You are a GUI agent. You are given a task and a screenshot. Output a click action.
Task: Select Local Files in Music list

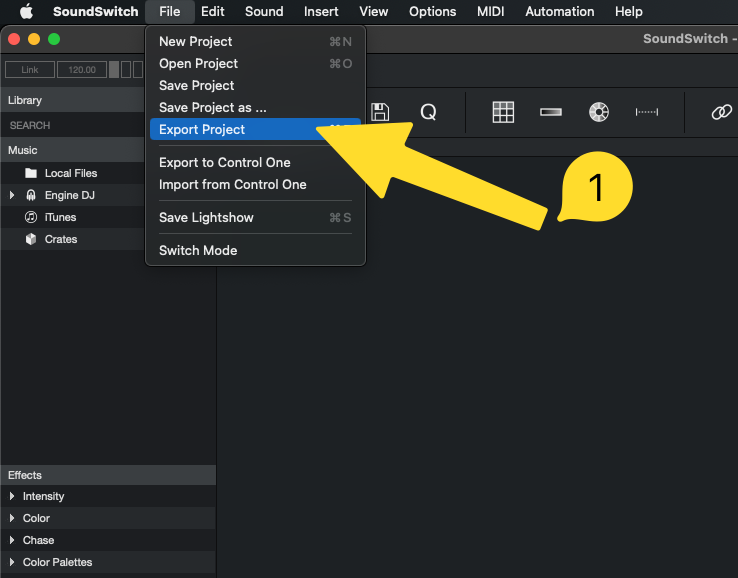tap(71, 173)
